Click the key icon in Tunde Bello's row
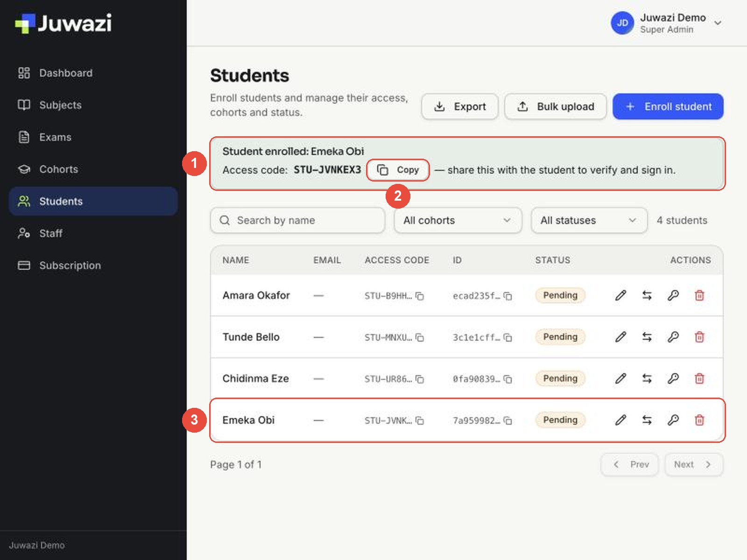The height and width of the screenshot is (560, 747). tap(673, 337)
